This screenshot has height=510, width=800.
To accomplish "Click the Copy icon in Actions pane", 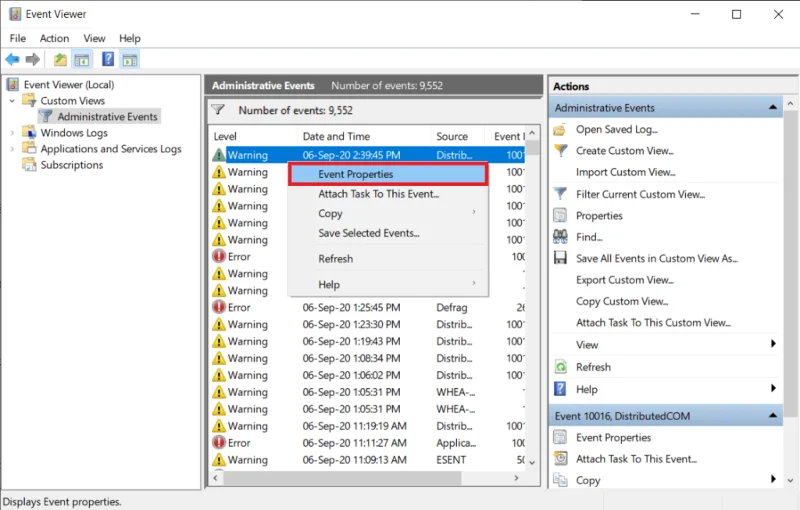I will [560, 480].
